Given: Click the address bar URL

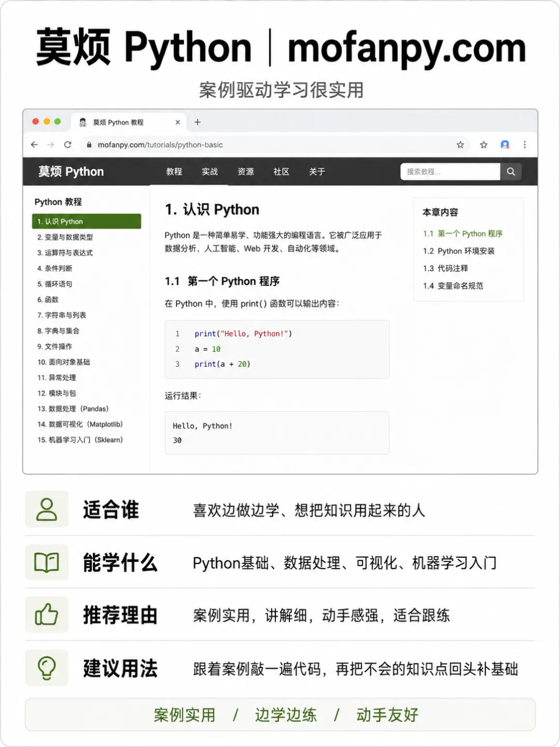Looking at the screenshot, I should [160, 145].
